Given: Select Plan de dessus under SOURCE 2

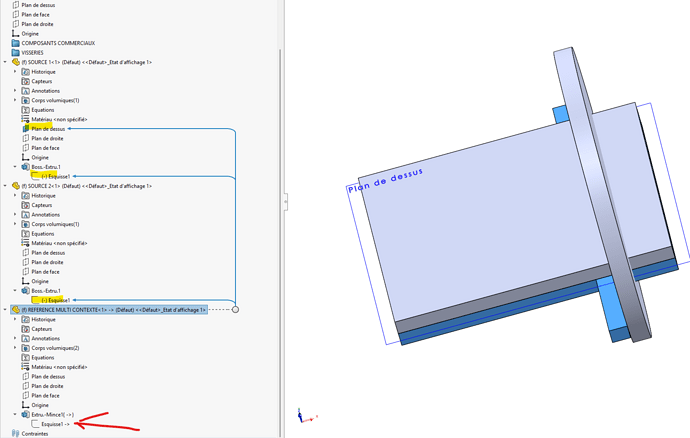Looking at the screenshot, I should click(48, 253).
